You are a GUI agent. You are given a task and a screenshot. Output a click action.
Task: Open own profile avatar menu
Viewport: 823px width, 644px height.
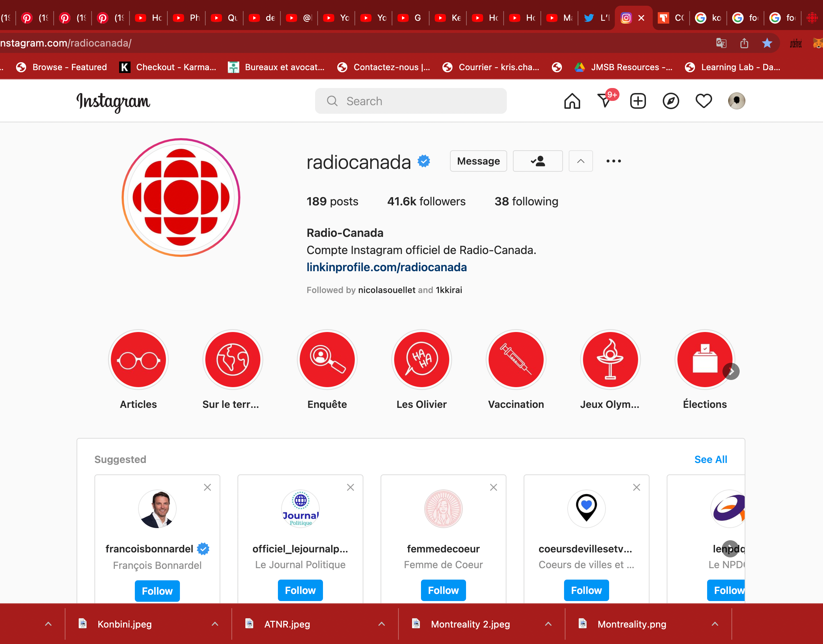point(736,101)
